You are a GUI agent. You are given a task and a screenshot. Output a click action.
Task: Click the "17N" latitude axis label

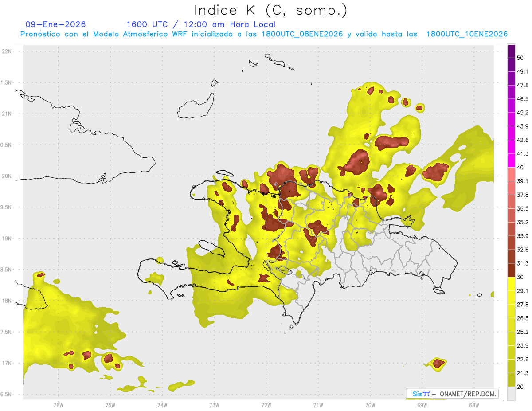point(8,363)
